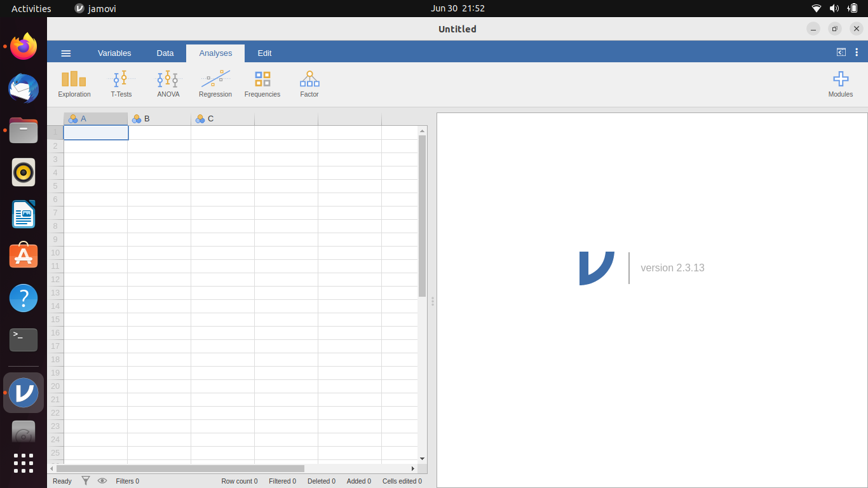Open the Modules plus menu
868x488 pixels.
pos(841,84)
